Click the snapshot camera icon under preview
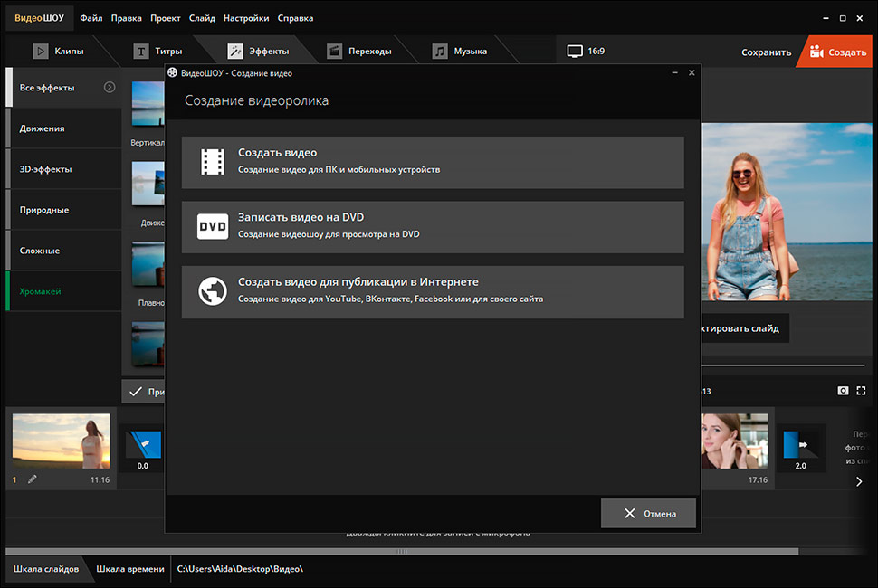The width and height of the screenshot is (878, 588). click(843, 391)
